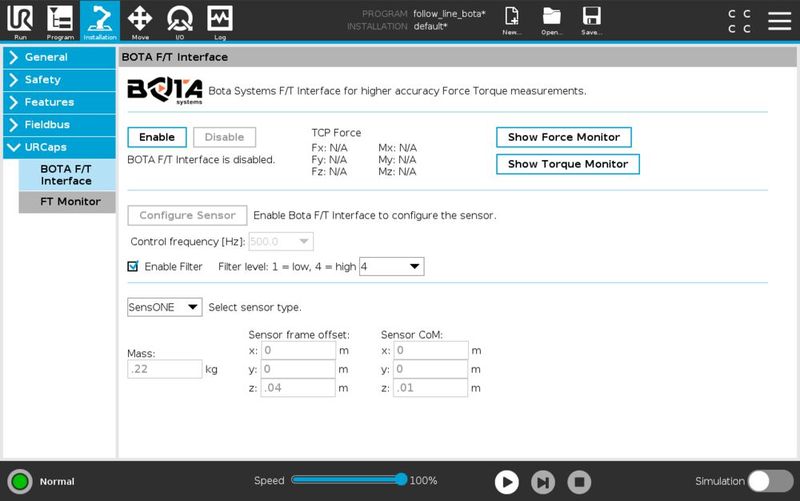
Task: Click the green Normal status indicator
Action: pyautogui.click(x=20, y=481)
